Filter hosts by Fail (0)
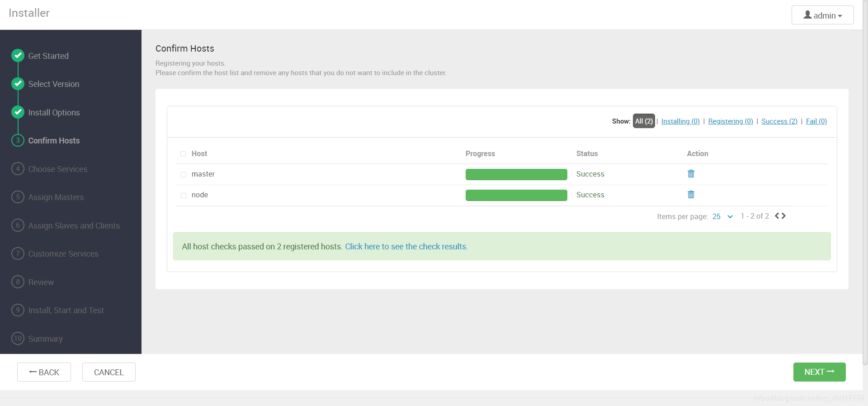Screen dimensions: 868x406 pyautogui.click(x=816, y=121)
